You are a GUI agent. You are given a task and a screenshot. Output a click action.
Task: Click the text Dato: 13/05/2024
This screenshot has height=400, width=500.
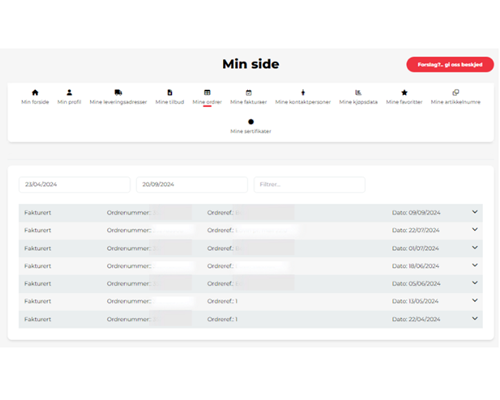pos(415,301)
